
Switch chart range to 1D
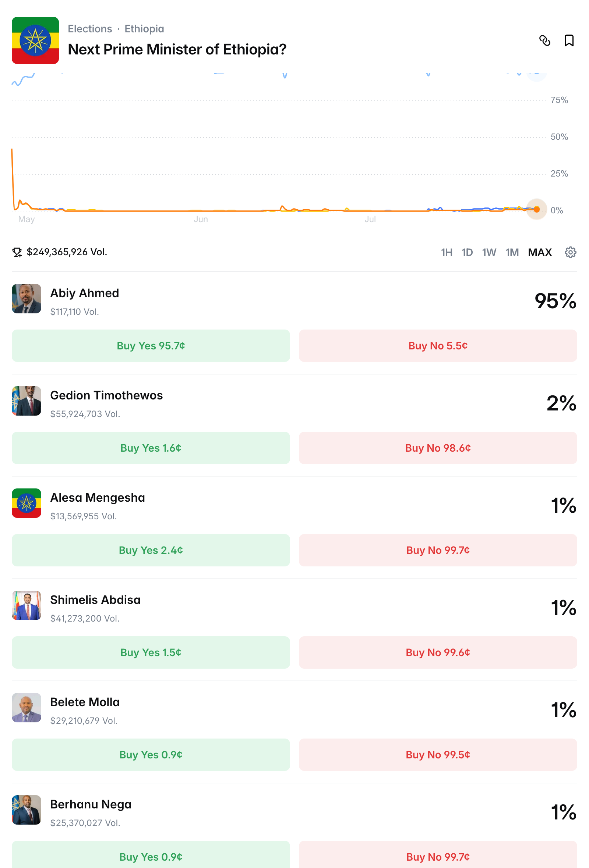(x=467, y=252)
